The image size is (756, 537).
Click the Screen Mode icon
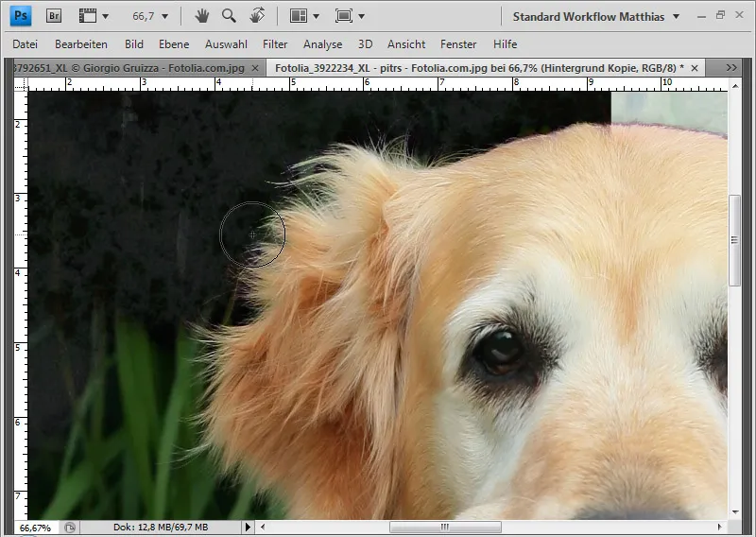pyautogui.click(x=344, y=16)
